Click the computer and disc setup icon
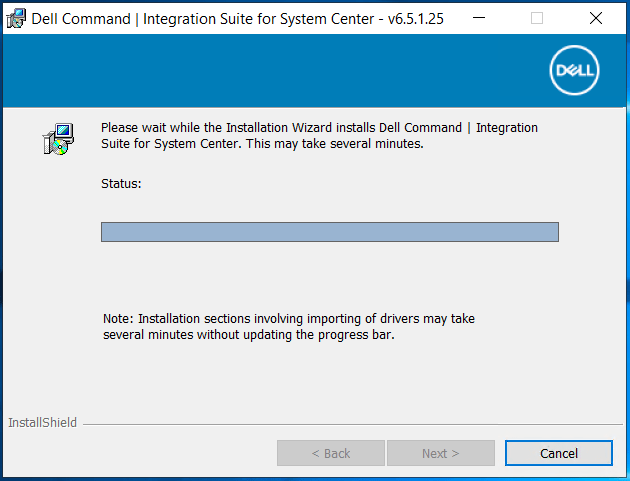Image resolution: width=630 pixels, height=481 pixels. coord(57,139)
